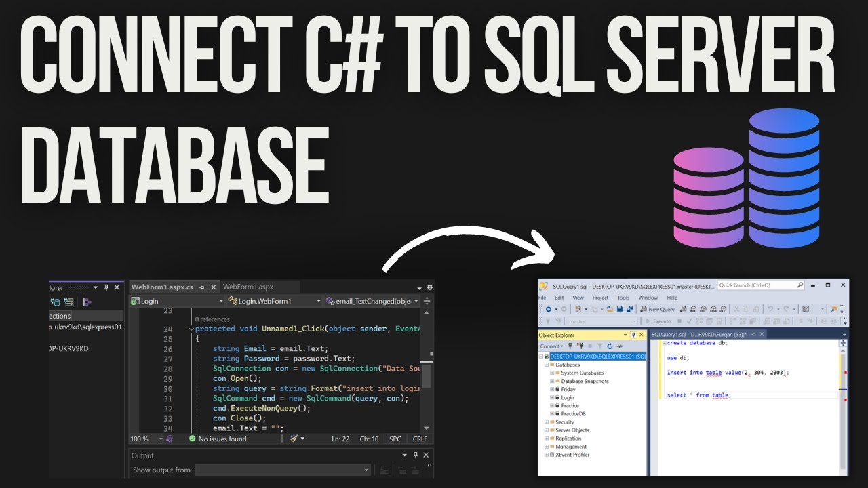Viewport: 868px width, 488px height.
Task: Expand the System Databases node
Action: 552,373
